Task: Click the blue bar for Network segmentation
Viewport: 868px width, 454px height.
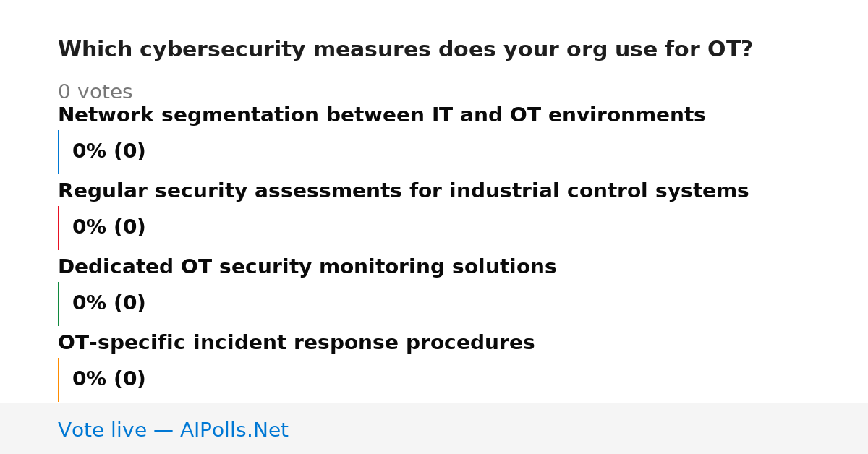Action: [x=59, y=152]
